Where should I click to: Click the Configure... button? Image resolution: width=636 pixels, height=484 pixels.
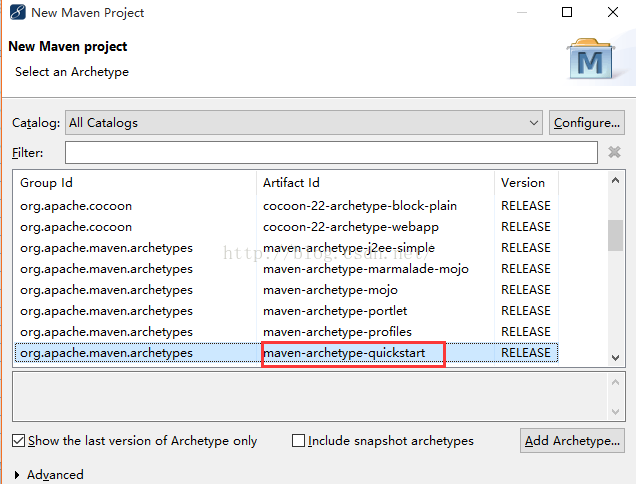click(587, 123)
